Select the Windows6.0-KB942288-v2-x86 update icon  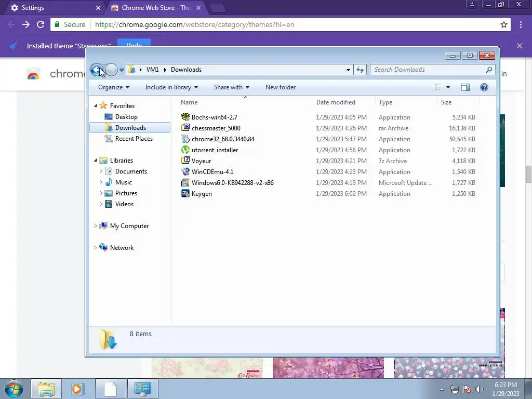185,182
